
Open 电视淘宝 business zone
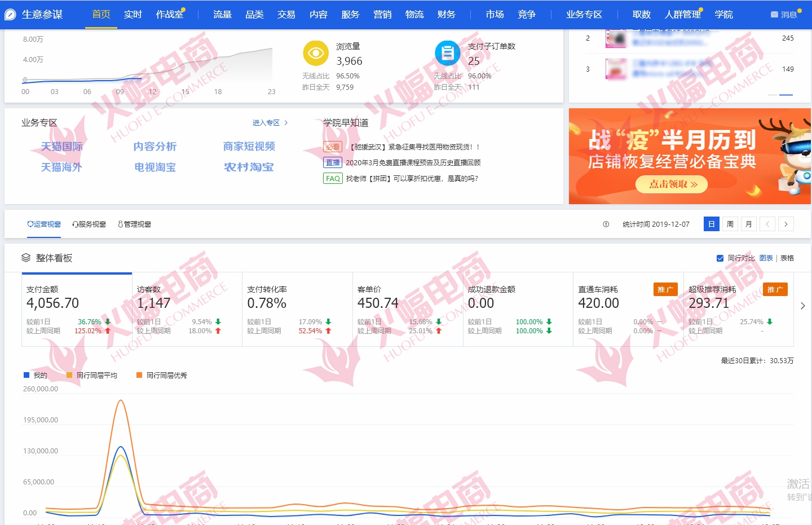155,167
